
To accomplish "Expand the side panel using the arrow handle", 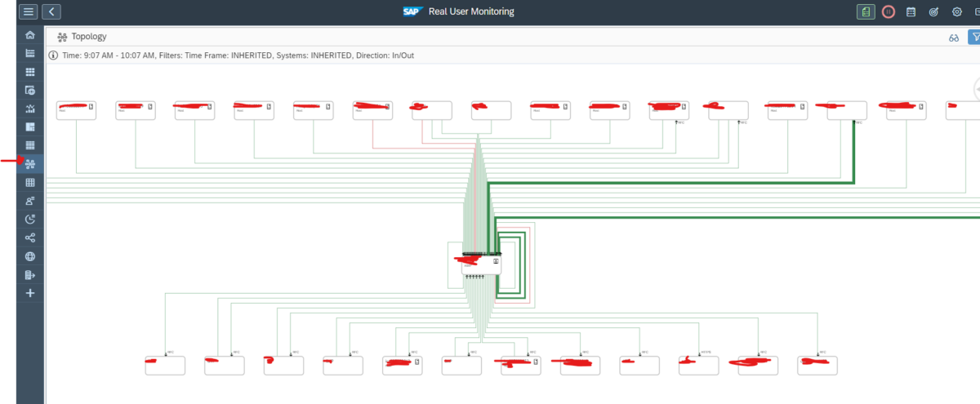I will (x=977, y=88).
